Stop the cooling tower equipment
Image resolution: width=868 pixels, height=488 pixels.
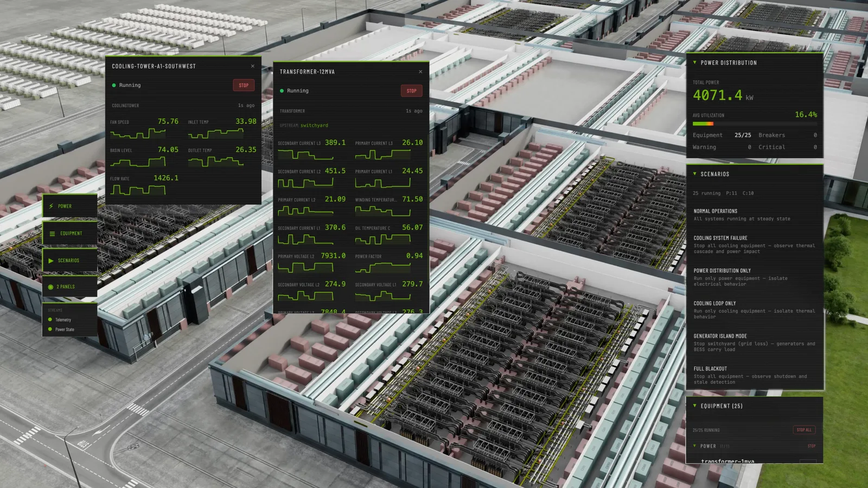point(244,85)
